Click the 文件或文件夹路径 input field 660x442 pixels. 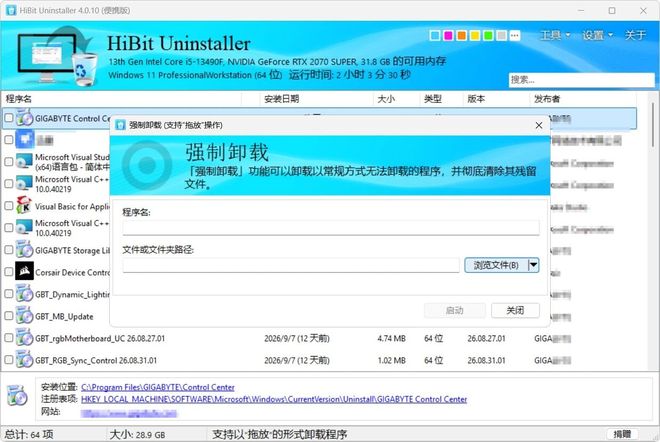[x=291, y=265]
